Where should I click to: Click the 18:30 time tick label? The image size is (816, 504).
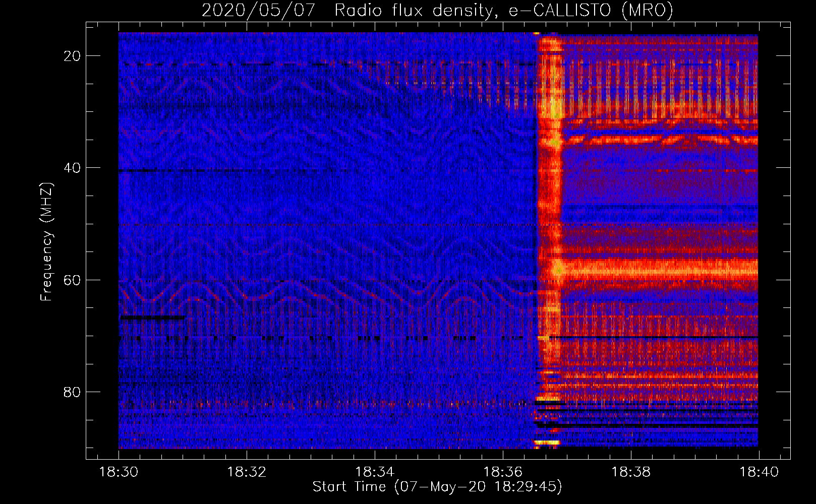tap(119, 472)
